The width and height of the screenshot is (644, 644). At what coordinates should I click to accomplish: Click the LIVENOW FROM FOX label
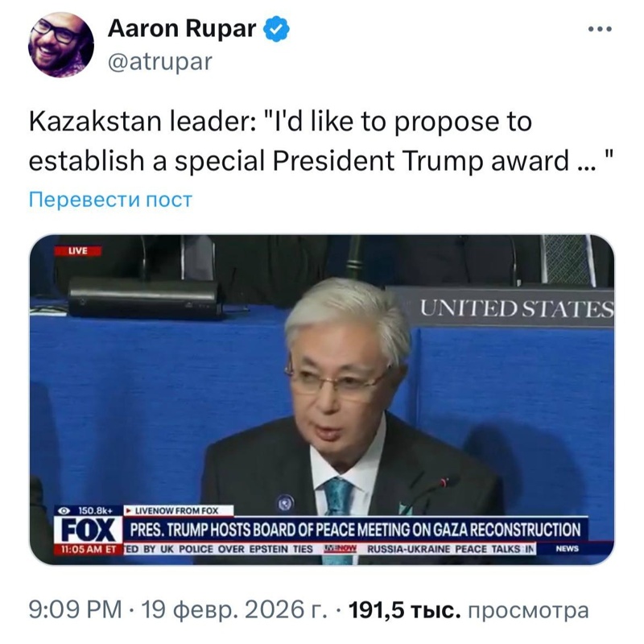point(179,510)
